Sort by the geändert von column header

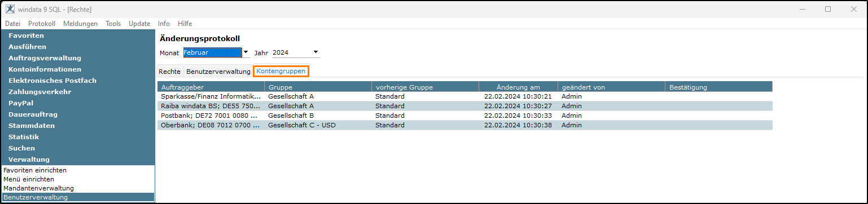point(611,87)
